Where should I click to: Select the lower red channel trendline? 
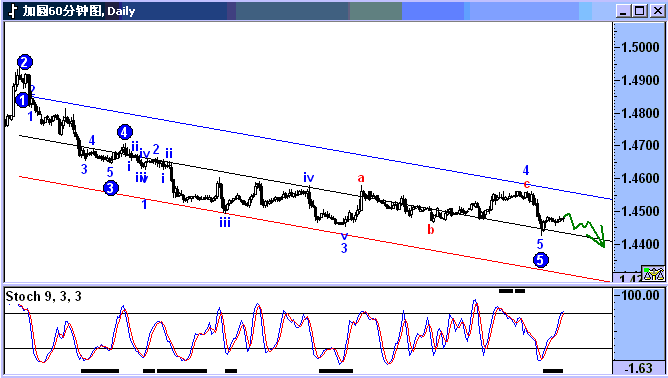point(315,229)
